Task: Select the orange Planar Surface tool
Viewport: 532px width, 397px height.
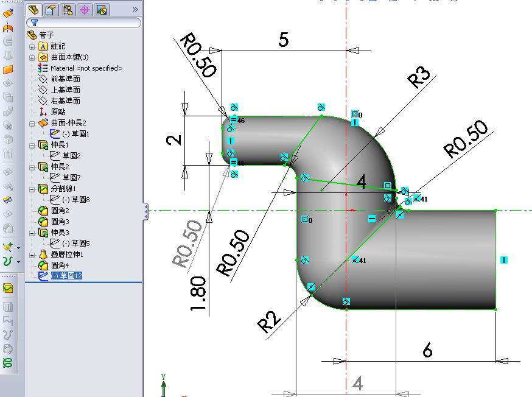Action: 8,69
